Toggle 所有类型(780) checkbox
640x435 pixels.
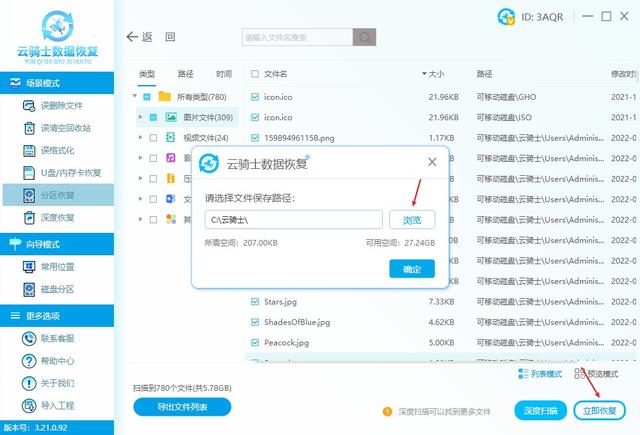pos(147,97)
